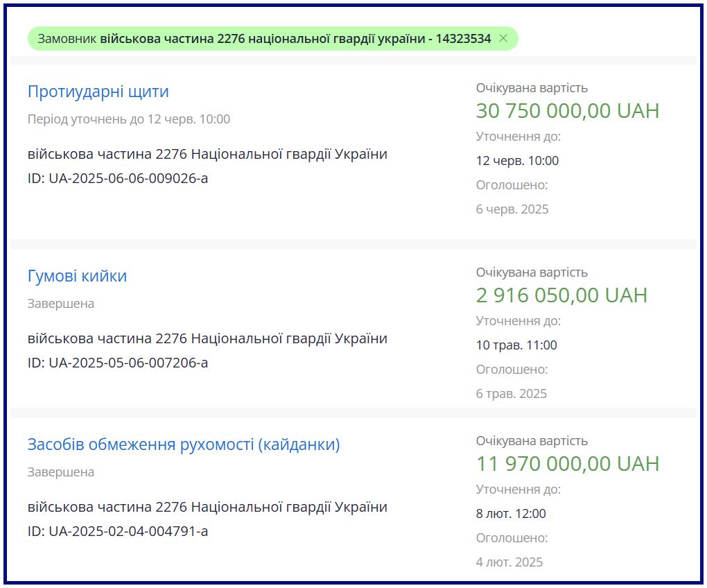The height and width of the screenshot is (588, 707).
Task: Open the Гумові кийки tender
Action: 77,276
